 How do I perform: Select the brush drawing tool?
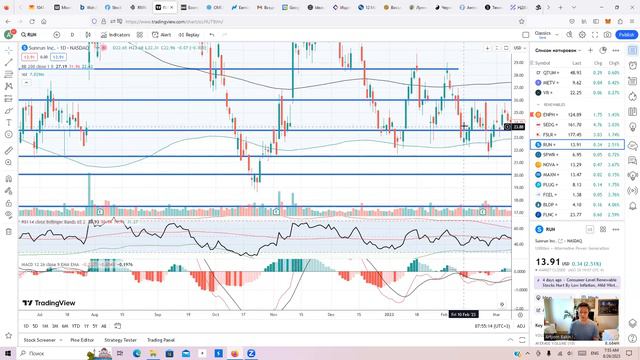(x=9, y=111)
